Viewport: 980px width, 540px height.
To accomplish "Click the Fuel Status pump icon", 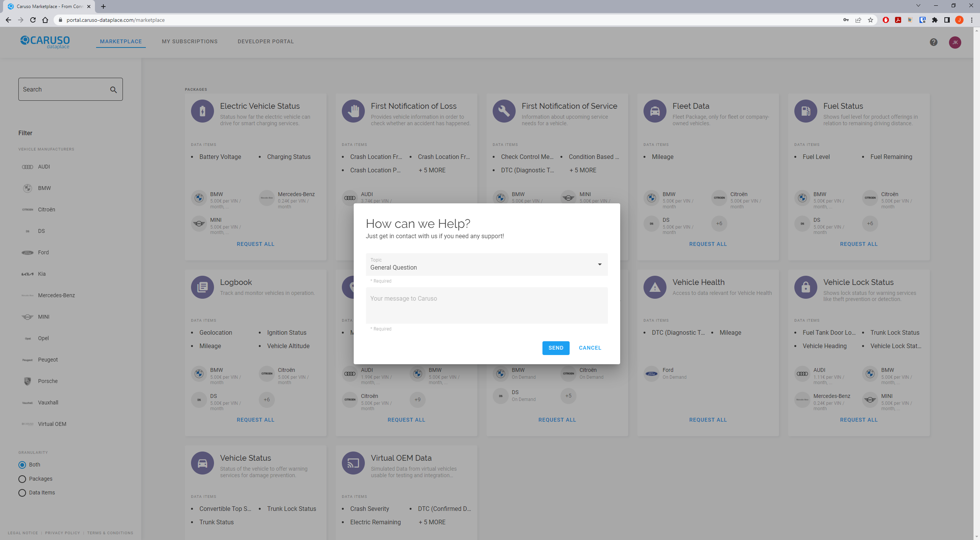I will click(x=806, y=111).
